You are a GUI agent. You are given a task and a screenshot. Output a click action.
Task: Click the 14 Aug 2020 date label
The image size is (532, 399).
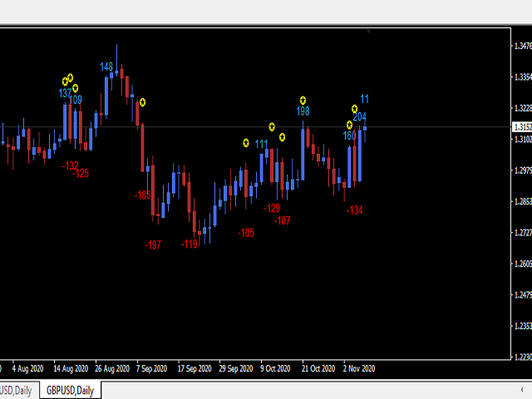pyautogui.click(x=71, y=368)
